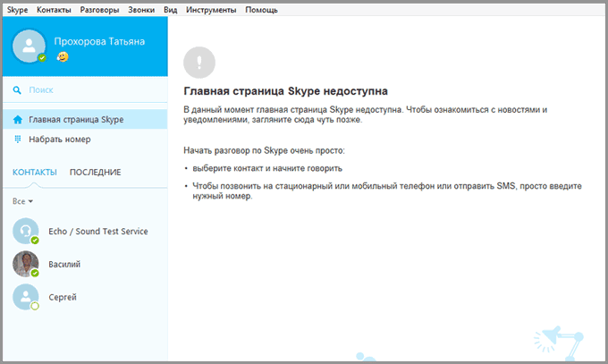Click the profile avatar of Прохорова Татьяна
This screenshot has width=608, height=364.
pos(29,46)
